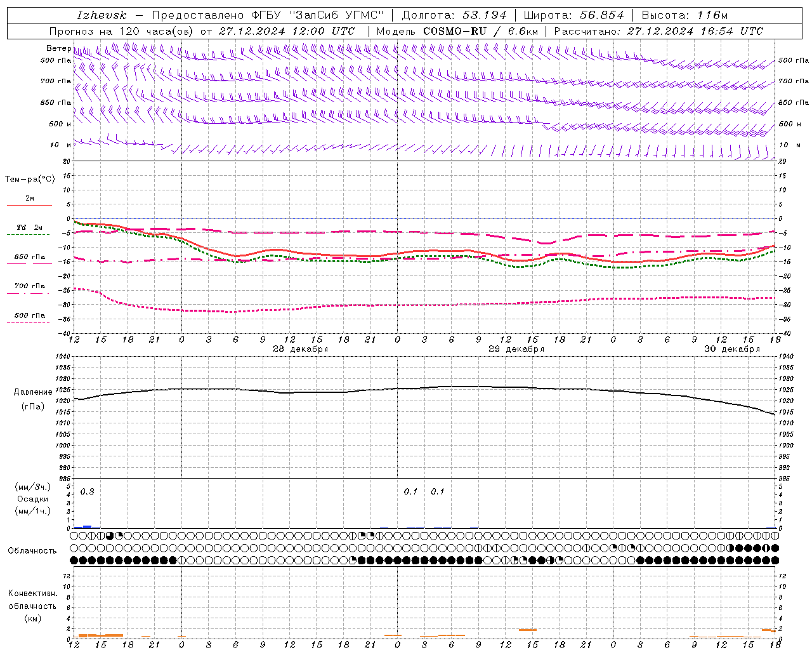
Task: Click the Высота: 116м header field
Action: click(684, 15)
